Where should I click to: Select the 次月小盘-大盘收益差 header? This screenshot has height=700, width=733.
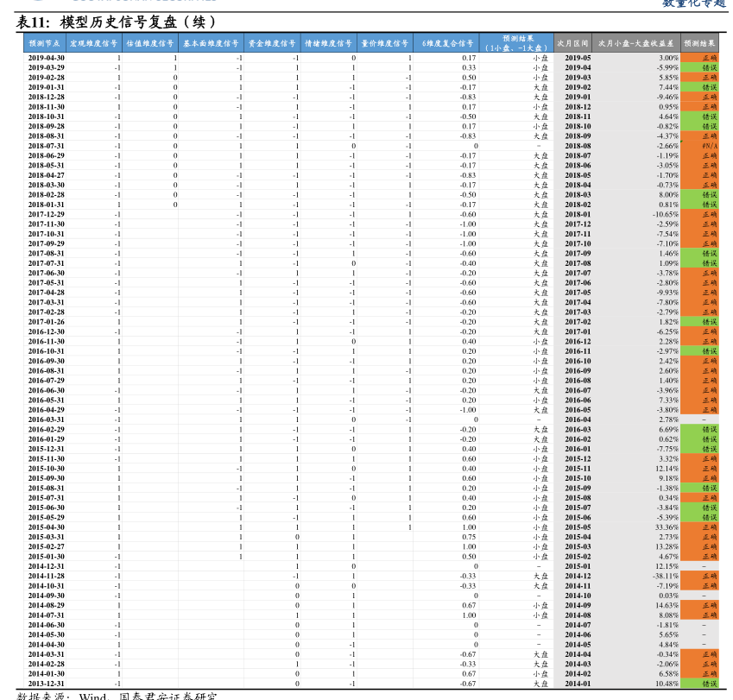pos(635,42)
